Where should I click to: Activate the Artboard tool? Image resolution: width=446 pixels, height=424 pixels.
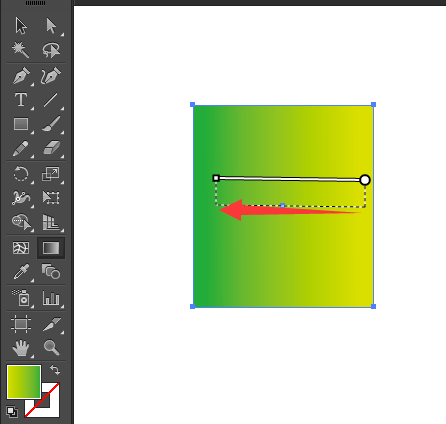point(21,324)
